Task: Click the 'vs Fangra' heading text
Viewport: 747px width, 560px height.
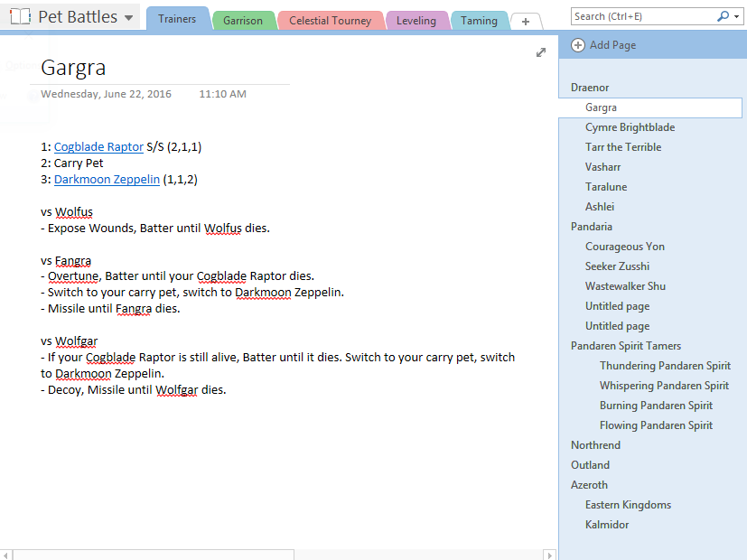Action: pyautogui.click(x=66, y=261)
